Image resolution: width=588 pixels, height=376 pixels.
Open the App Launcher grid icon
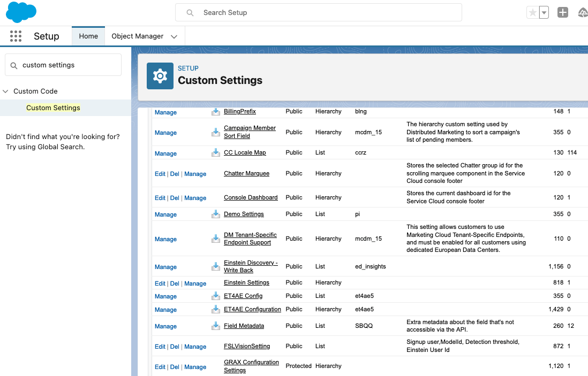(16, 36)
